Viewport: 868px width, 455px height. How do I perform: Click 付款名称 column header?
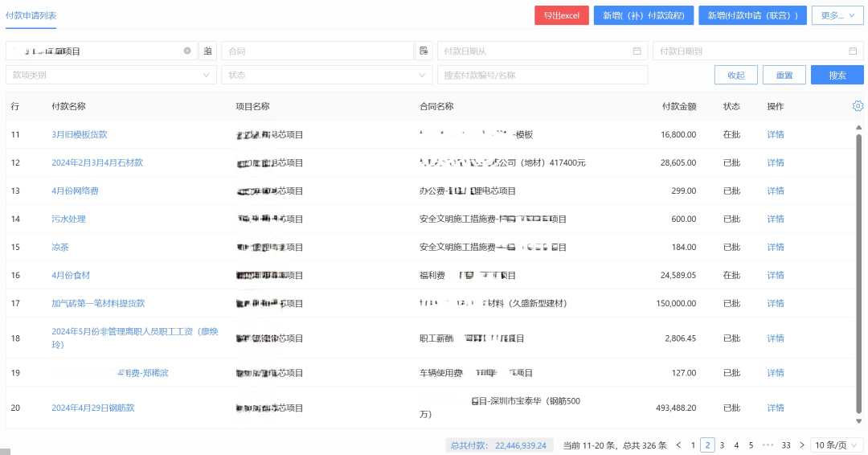(x=68, y=106)
